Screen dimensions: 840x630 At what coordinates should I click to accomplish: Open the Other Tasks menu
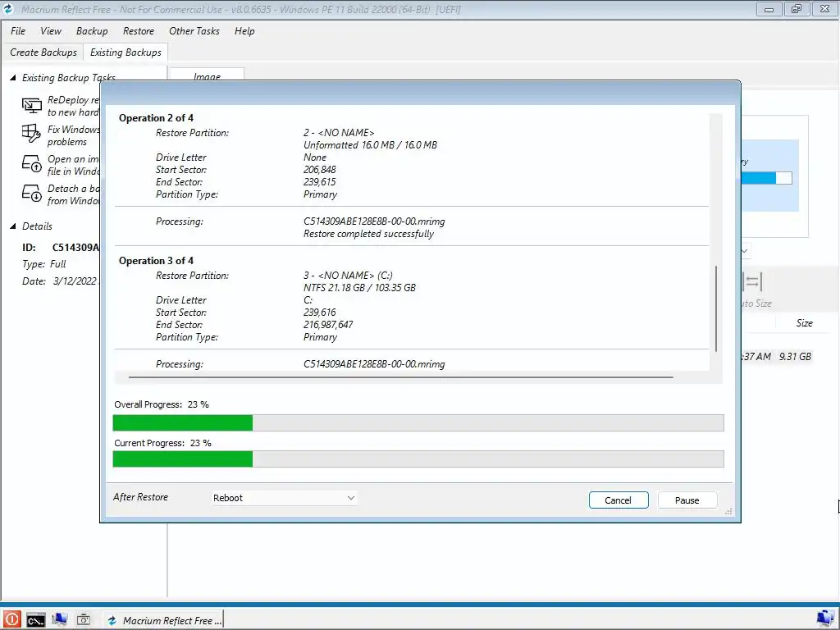(x=194, y=31)
